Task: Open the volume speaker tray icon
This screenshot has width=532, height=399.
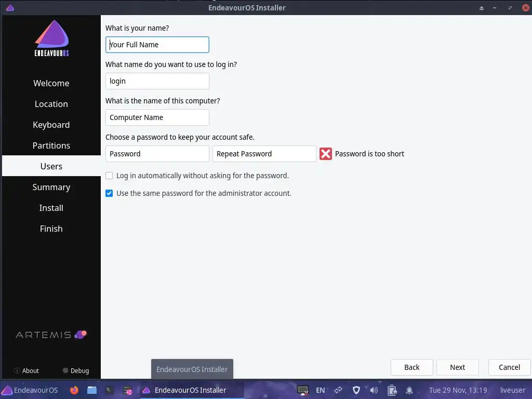Action: tap(374, 390)
